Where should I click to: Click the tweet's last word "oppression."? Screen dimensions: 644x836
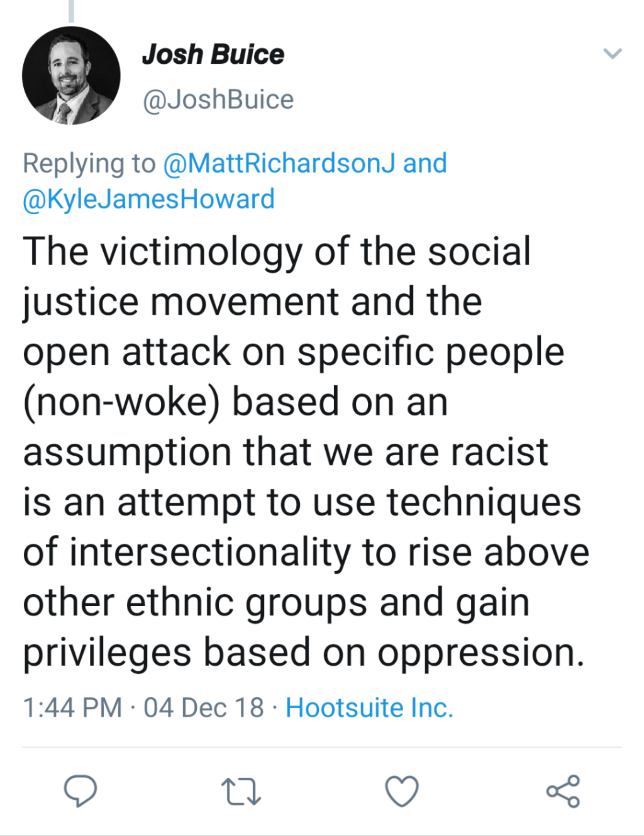click(x=481, y=654)
